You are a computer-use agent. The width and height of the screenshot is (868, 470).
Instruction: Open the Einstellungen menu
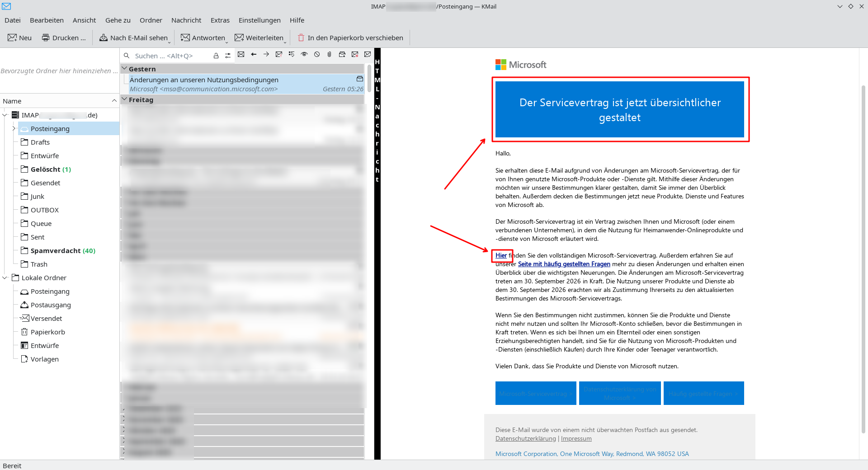point(259,20)
